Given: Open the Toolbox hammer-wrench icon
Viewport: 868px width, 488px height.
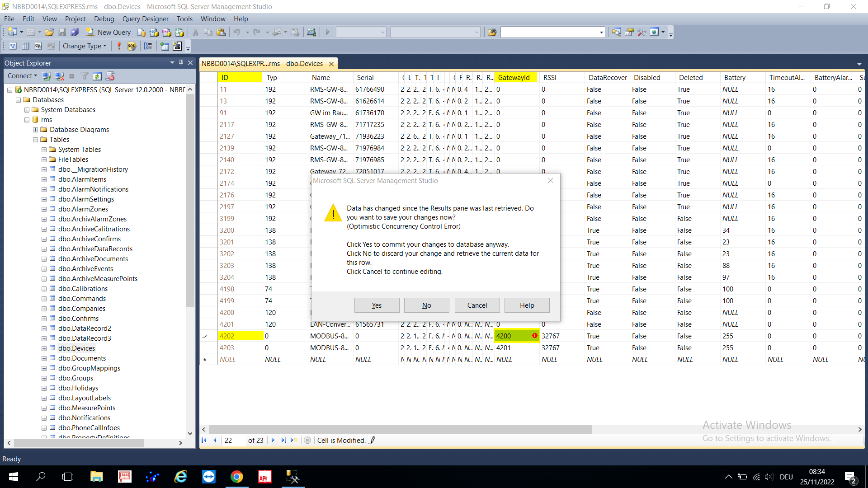Looking at the screenshot, I should coord(642,32).
